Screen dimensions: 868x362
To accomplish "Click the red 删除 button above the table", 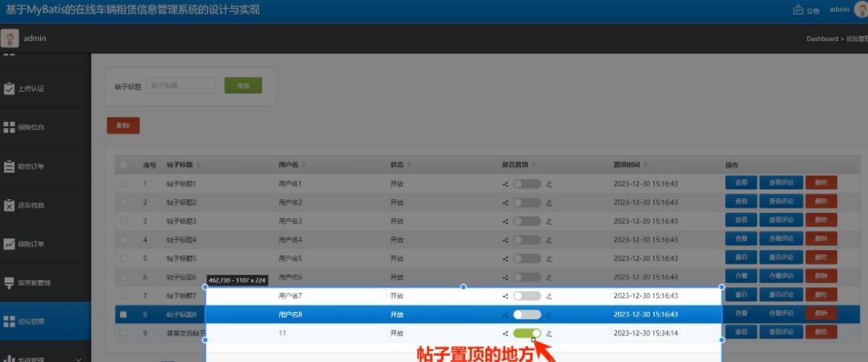I will coord(123,126).
